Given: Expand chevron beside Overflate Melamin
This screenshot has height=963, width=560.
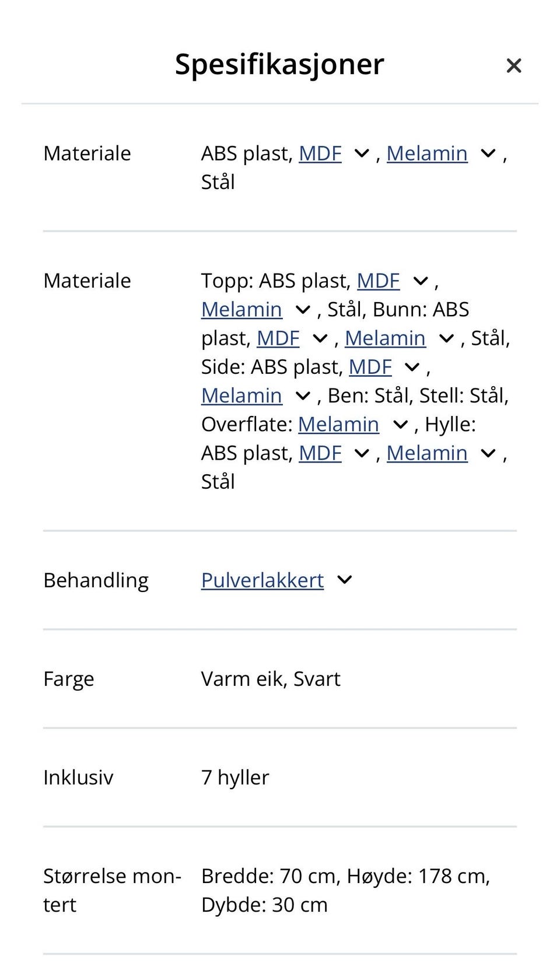Looking at the screenshot, I should point(400,425).
